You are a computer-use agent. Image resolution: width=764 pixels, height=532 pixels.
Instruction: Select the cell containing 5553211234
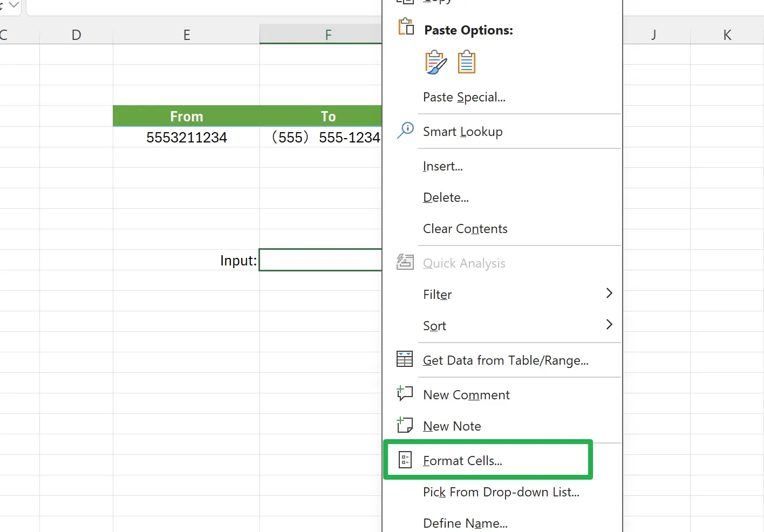tap(186, 138)
